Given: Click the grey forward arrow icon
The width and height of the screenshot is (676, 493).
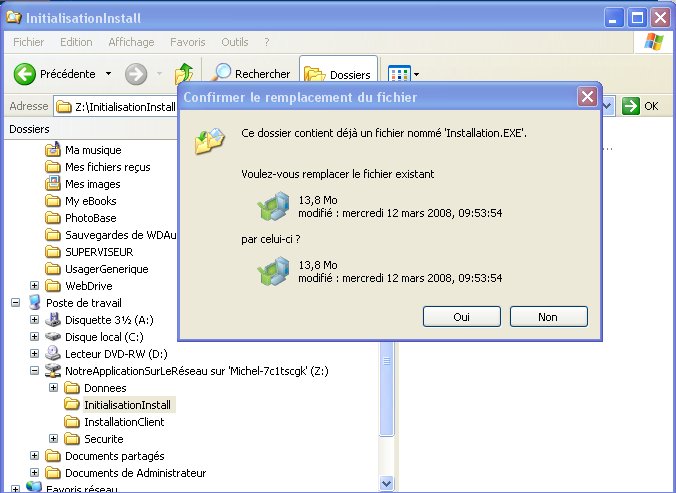Looking at the screenshot, I should (136, 74).
